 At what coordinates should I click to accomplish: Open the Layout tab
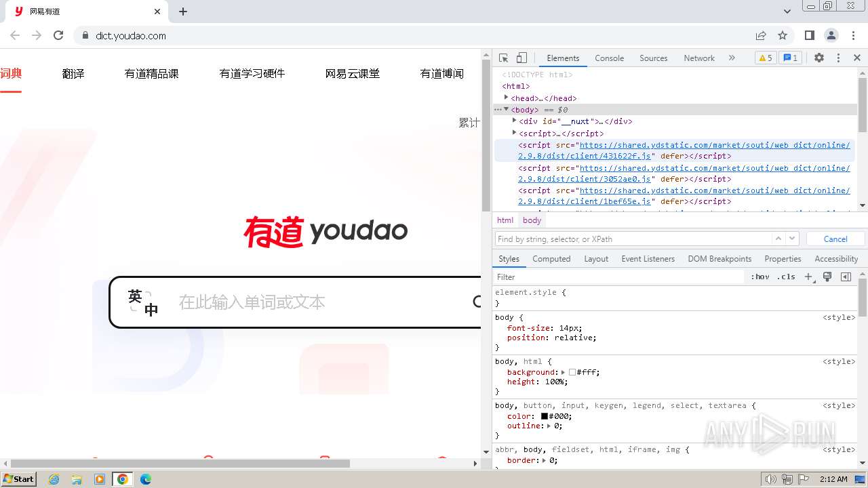596,259
